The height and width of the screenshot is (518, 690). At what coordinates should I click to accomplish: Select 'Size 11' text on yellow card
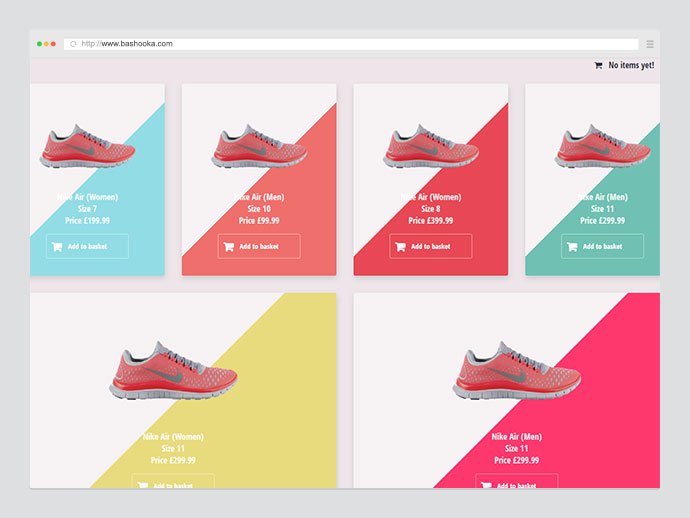pos(173,448)
